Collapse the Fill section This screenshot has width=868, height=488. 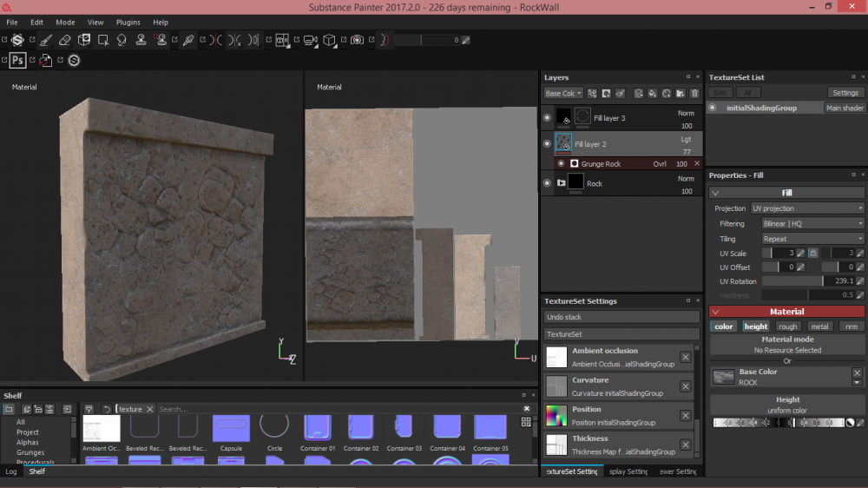715,193
